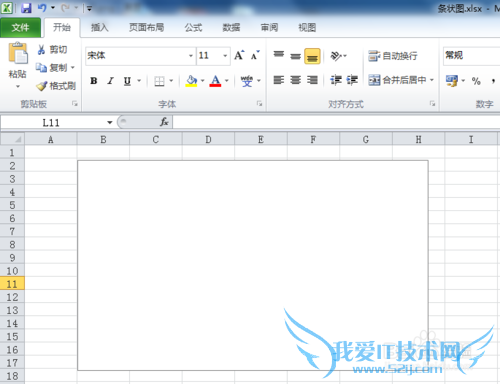The height and width of the screenshot is (384, 500).
Task: Switch to the View (视图) tab
Action: coord(307,27)
